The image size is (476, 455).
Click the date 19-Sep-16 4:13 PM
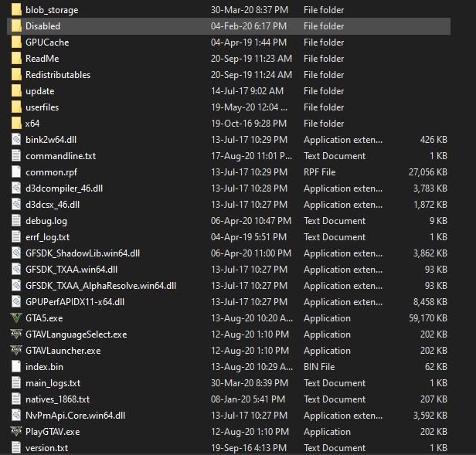249,448
